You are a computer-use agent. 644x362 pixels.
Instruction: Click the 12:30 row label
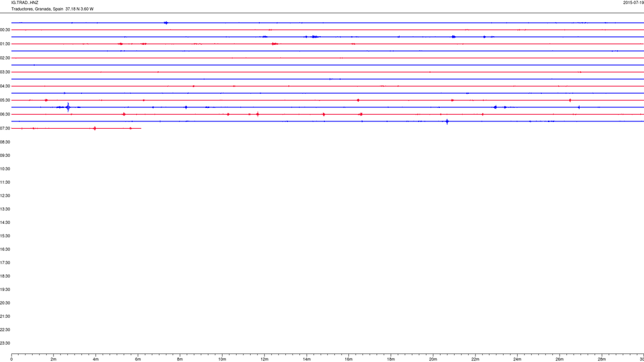[x=5, y=196]
